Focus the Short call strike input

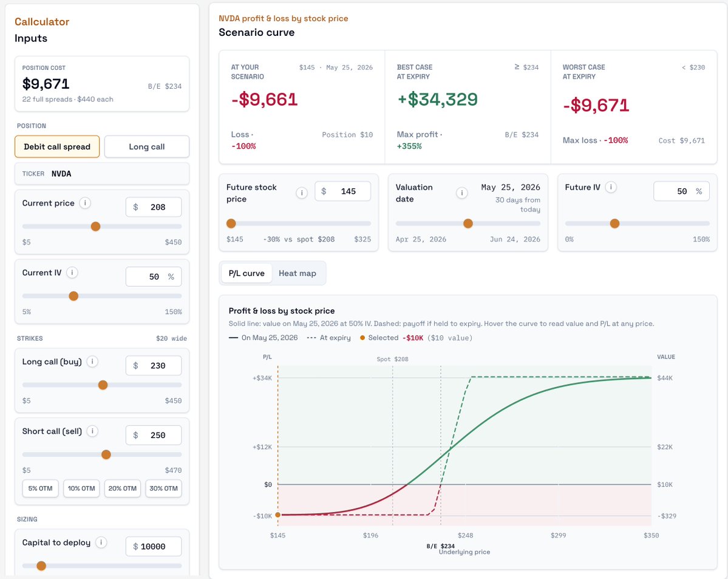click(154, 436)
